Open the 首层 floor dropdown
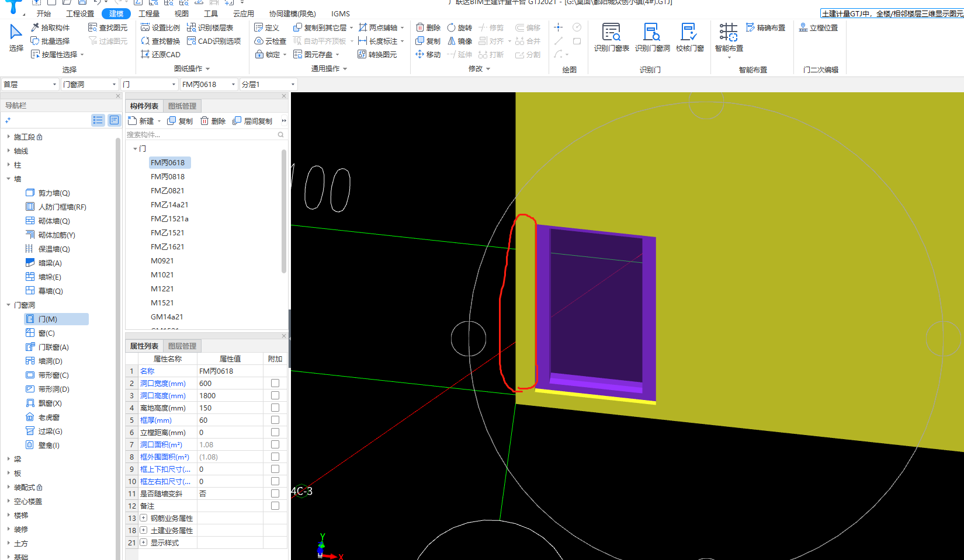The height and width of the screenshot is (560, 964). pos(30,84)
